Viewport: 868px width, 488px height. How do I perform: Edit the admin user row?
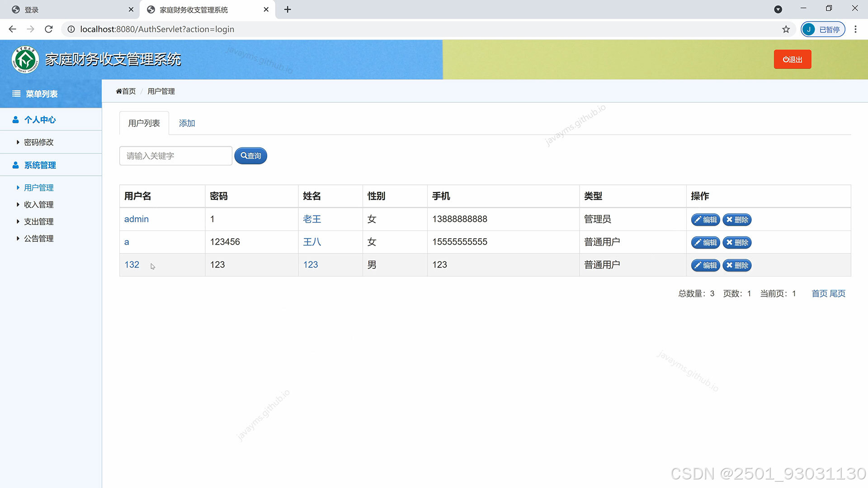[x=705, y=220]
